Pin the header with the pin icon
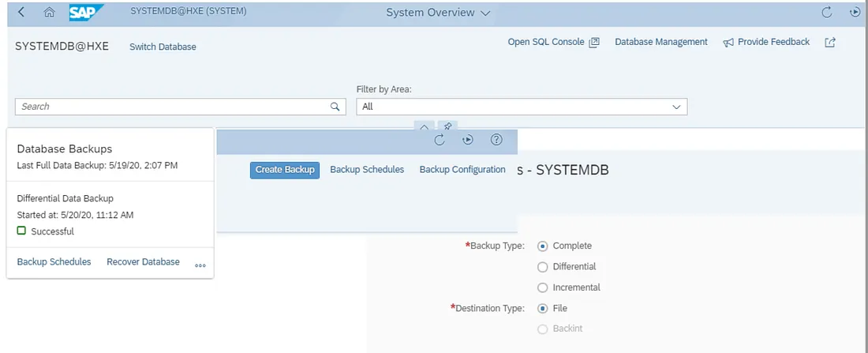This screenshot has width=868, height=353. [x=448, y=127]
